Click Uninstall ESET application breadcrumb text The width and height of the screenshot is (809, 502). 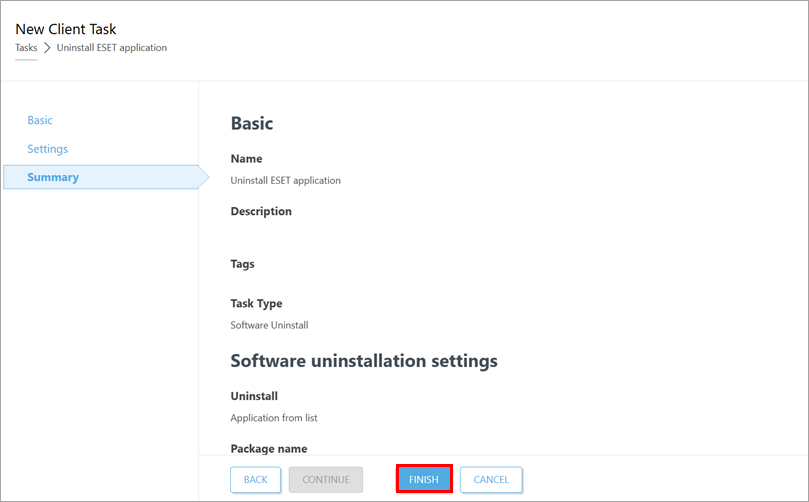tap(112, 47)
